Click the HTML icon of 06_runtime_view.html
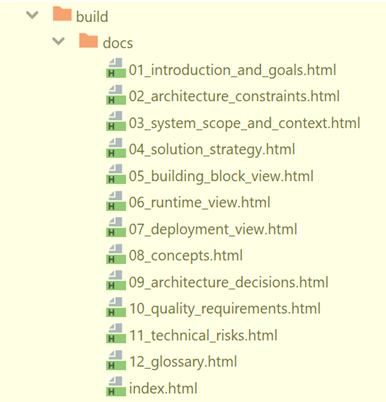 tap(116, 201)
